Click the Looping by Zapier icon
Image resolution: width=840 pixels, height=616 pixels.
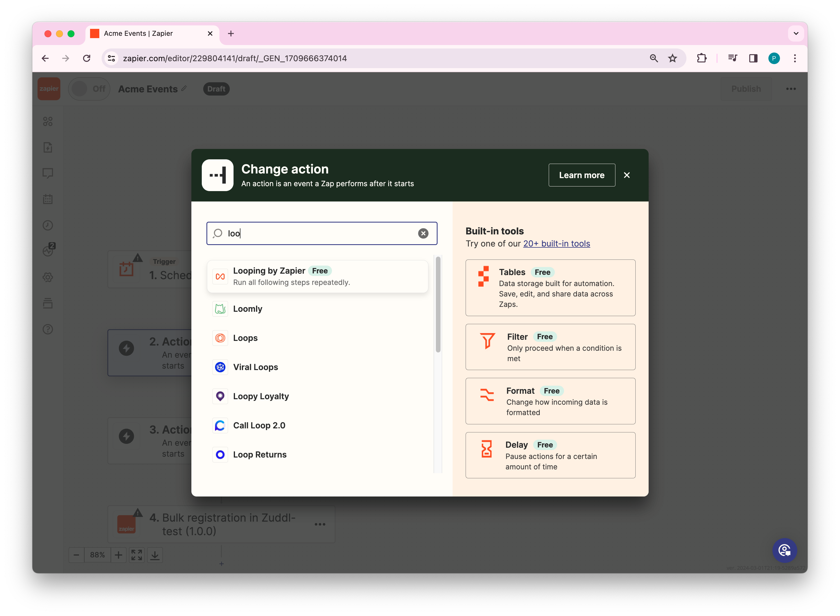click(220, 276)
